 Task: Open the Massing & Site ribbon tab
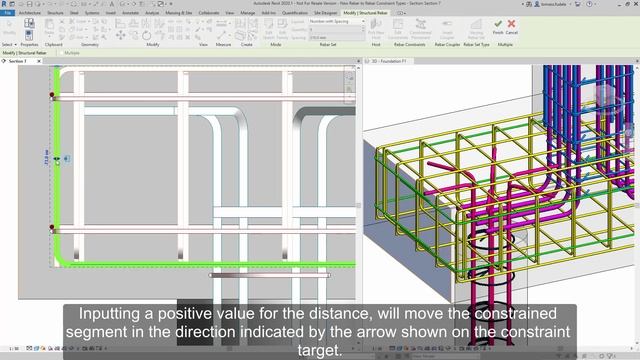click(x=178, y=13)
